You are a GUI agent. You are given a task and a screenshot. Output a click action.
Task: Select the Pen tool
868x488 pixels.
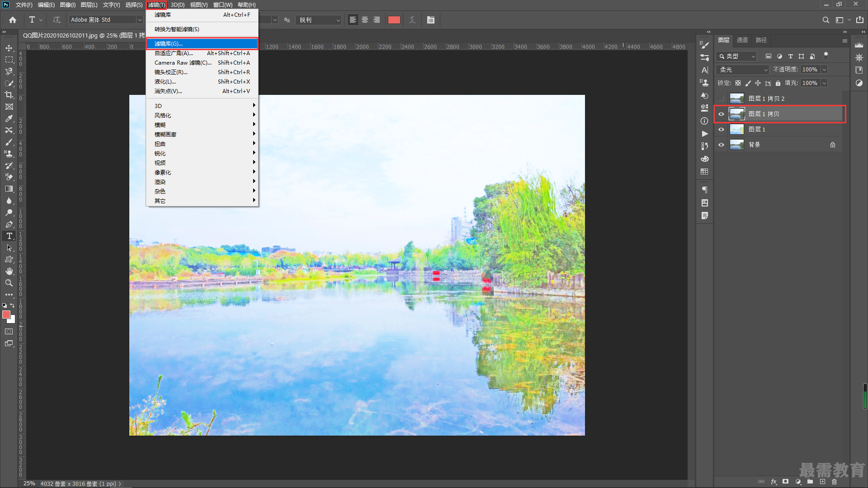(x=9, y=224)
